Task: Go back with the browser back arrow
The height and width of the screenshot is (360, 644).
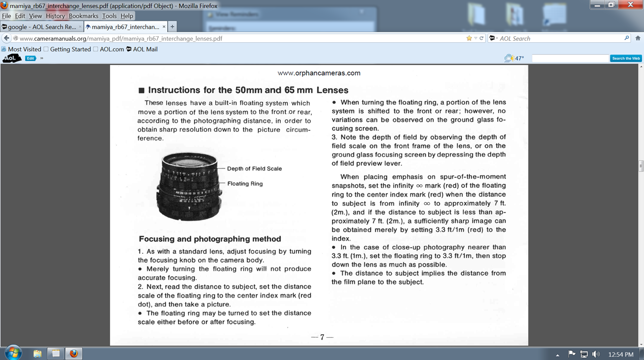Action: coord(7,38)
